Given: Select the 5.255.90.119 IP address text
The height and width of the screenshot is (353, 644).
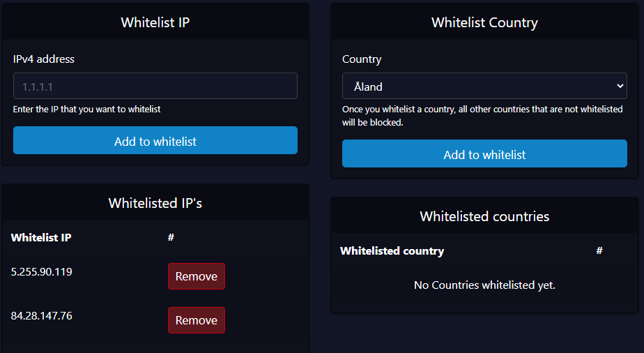Looking at the screenshot, I should 42,272.
